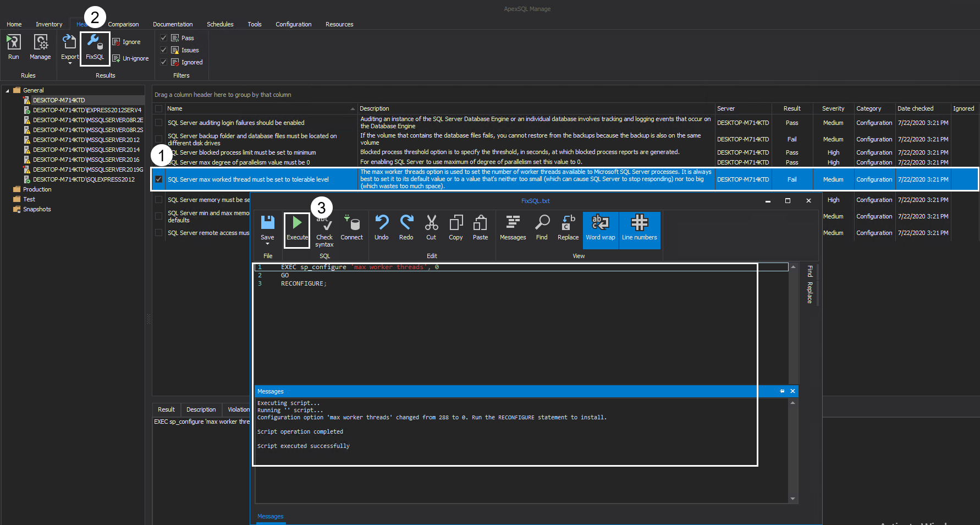Switch to the Comparison tab
980x525 pixels.
123,24
